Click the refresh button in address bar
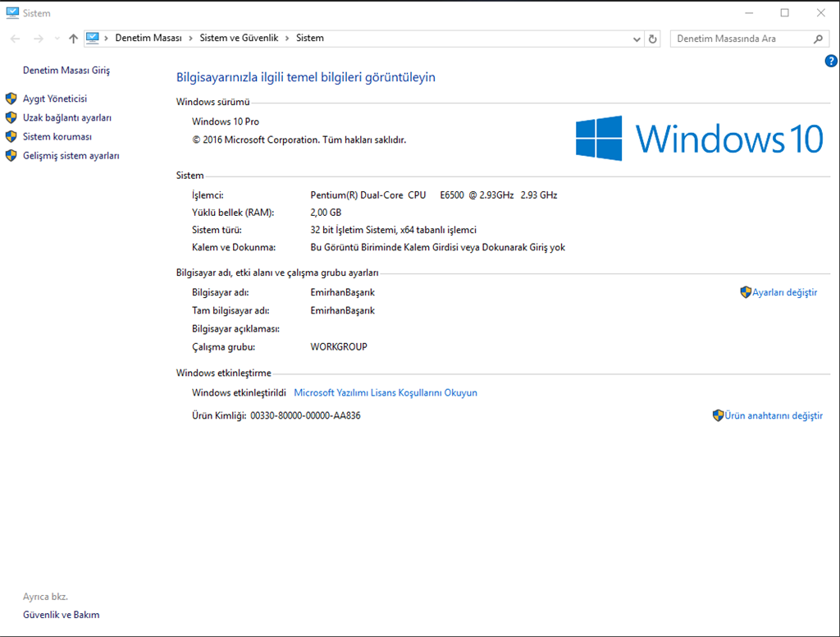The image size is (840, 637). [653, 39]
